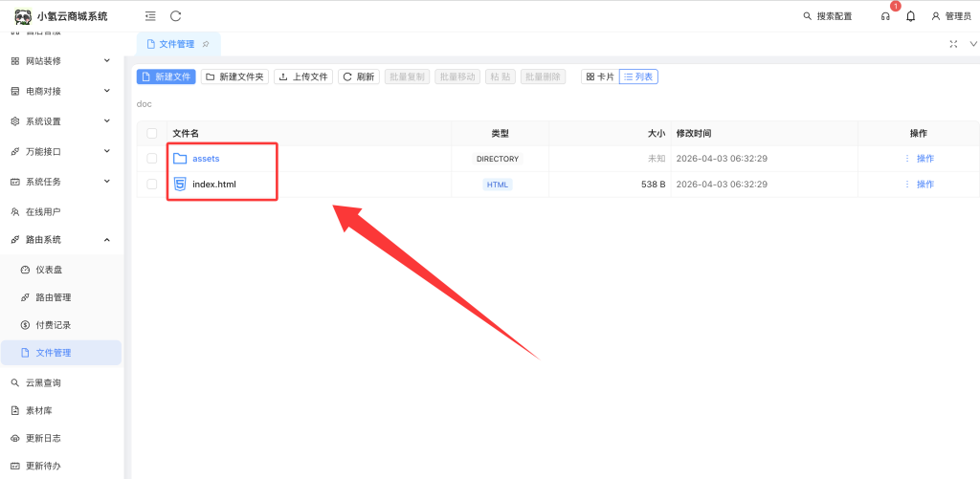Check the select-all checkbox in header
Image resolution: width=980 pixels, height=479 pixels.
tap(152, 134)
